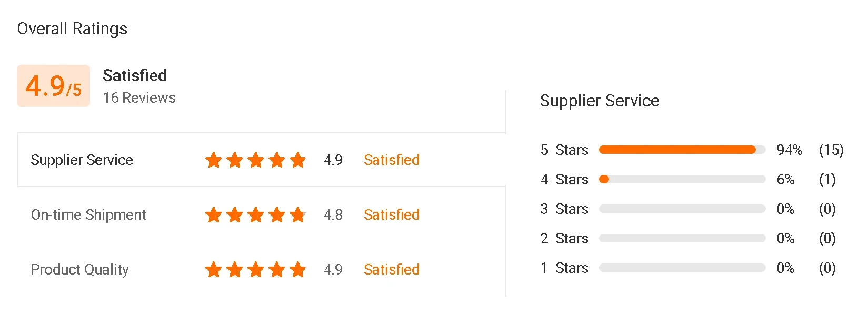Click the 3 Stars empty bar

click(682, 209)
